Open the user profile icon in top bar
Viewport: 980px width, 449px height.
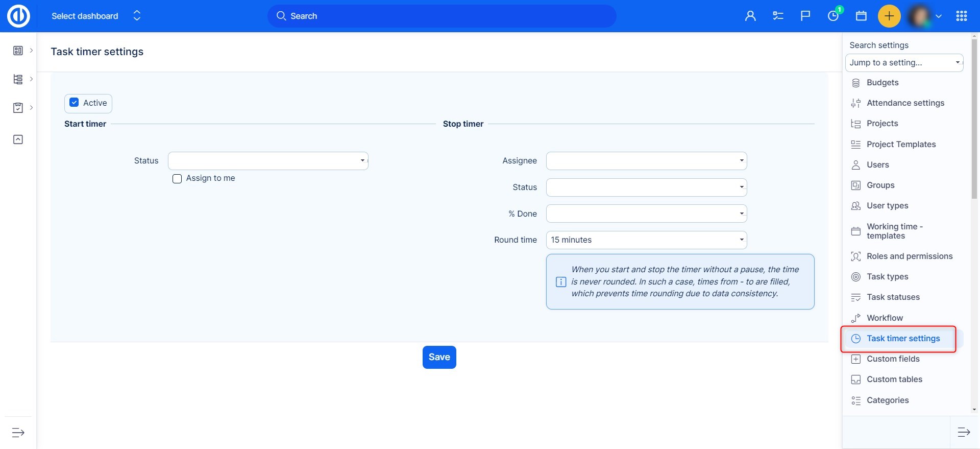[x=750, y=16]
